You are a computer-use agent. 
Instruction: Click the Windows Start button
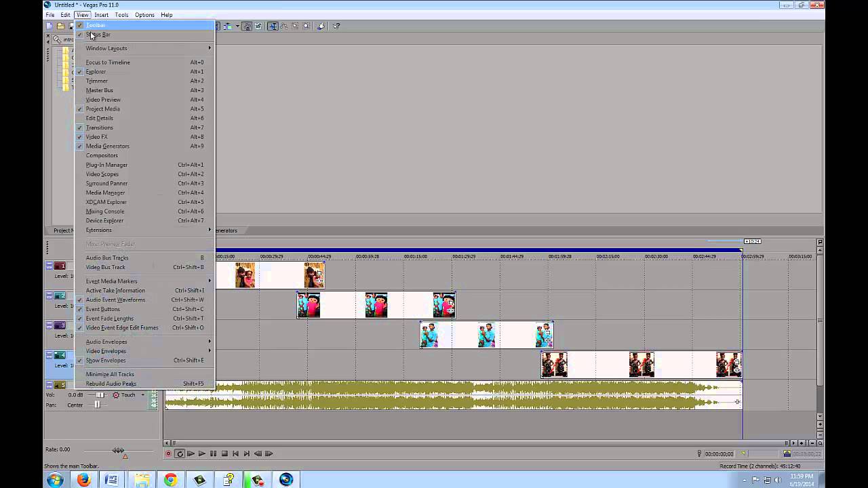55,480
